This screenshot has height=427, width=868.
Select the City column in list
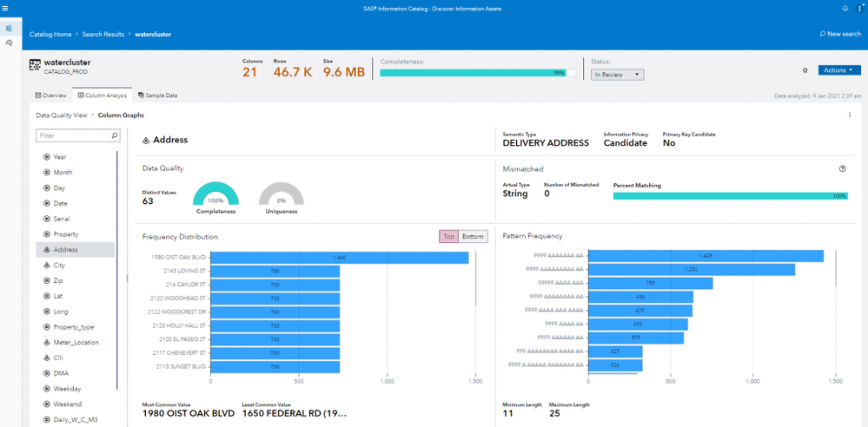59,265
